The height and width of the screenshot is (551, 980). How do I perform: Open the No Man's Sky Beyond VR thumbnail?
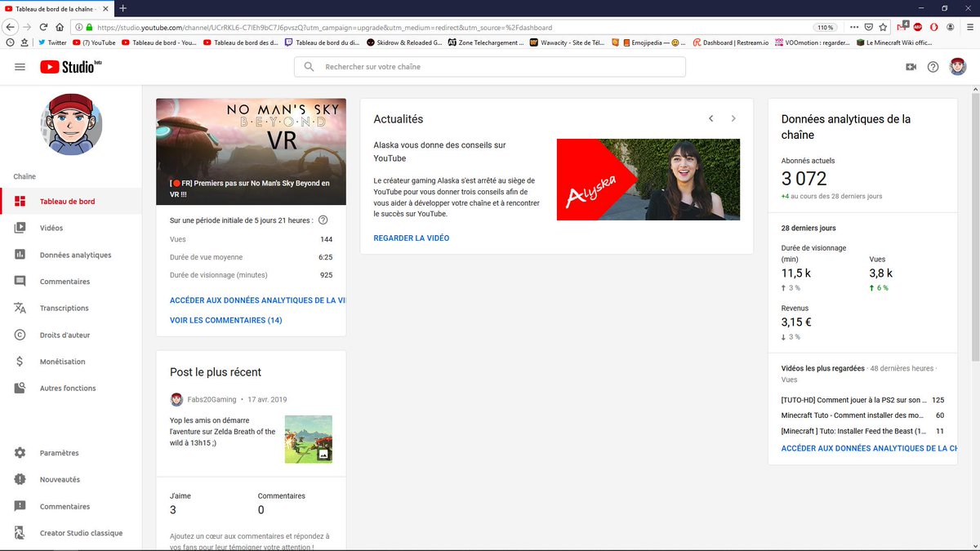pyautogui.click(x=251, y=152)
